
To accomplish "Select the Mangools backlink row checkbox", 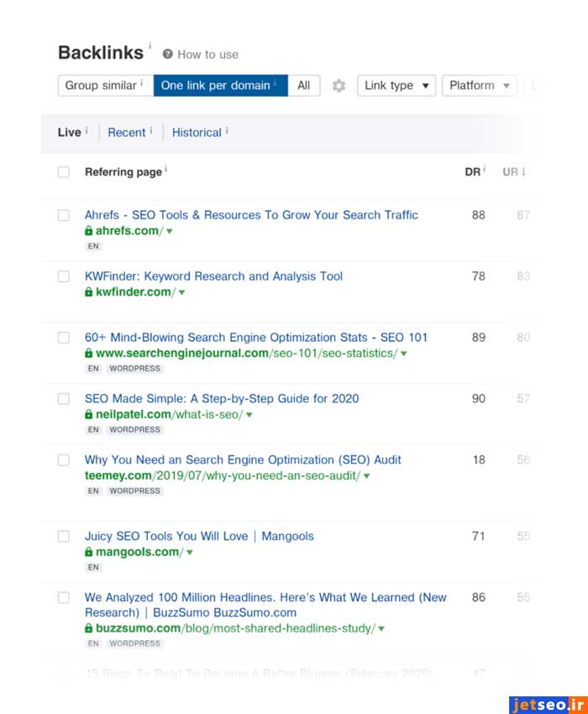I will click(64, 537).
